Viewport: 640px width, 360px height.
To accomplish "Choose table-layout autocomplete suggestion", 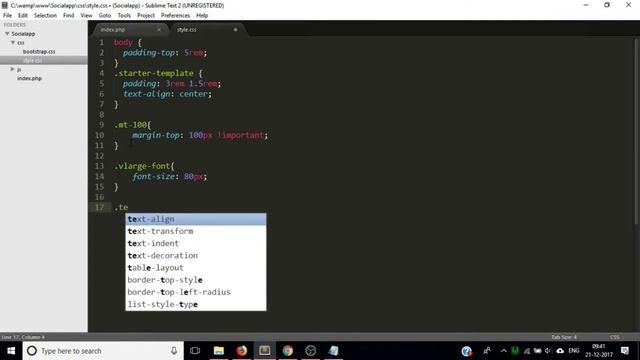I will [x=196, y=268].
